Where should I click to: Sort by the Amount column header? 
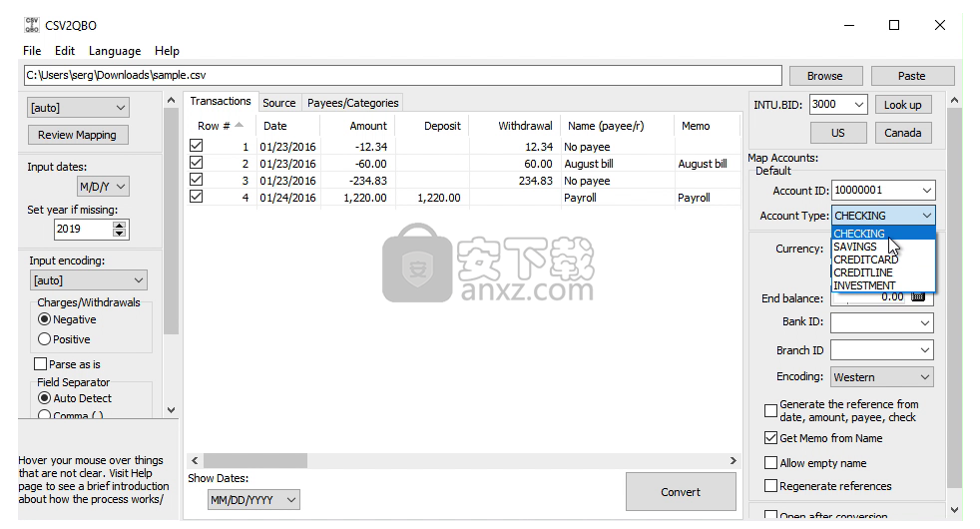(357, 126)
